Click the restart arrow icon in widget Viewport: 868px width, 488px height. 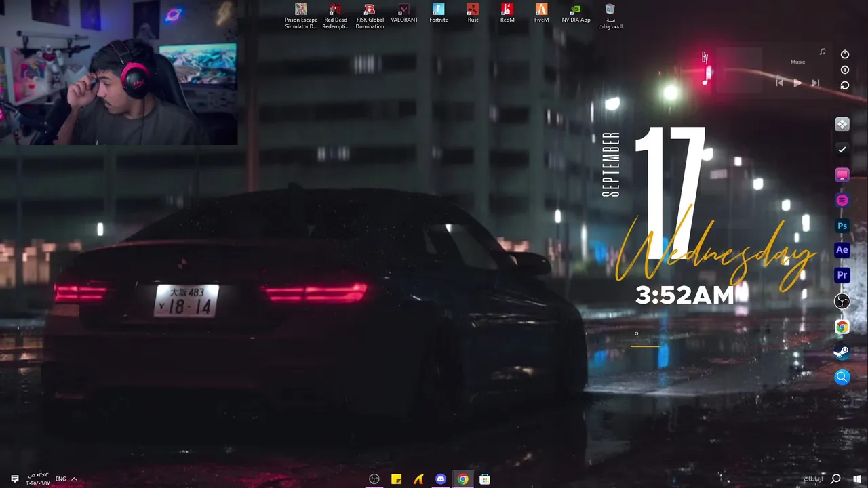pyautogui.click(x=845, y=85)
